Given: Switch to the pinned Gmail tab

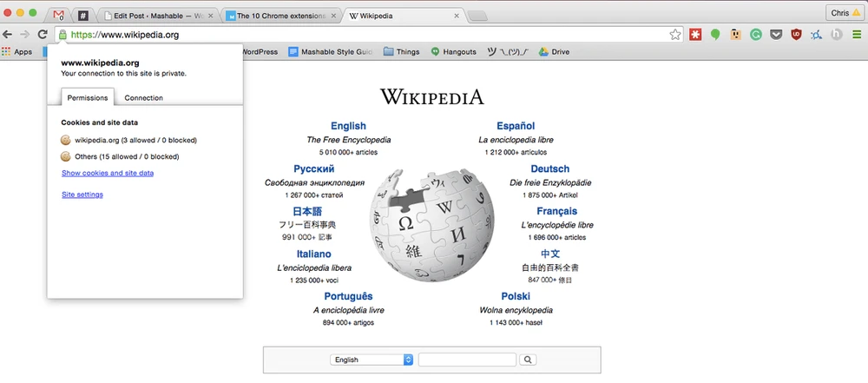Looking at the screenshot, I should [x=58, y=16].
